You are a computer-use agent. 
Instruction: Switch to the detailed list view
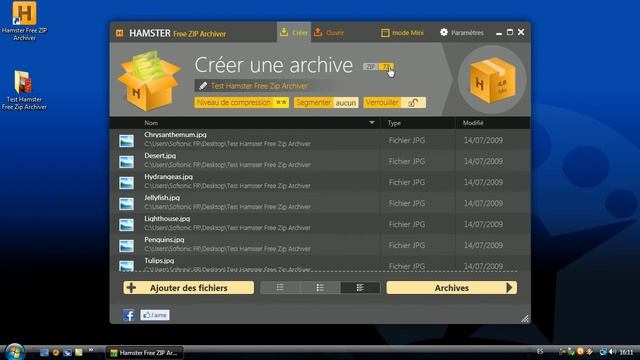pos(360,288)
